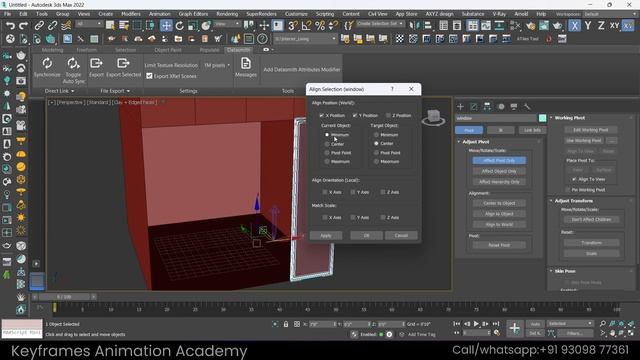Viewport: 640px width, 360px height.
Task: Toggle the 3D Snaps icon
Action: [x=292, y=26]
